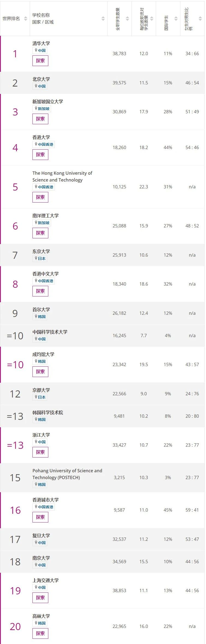Open Pohang University of Science and Technology link

(67, 474)
